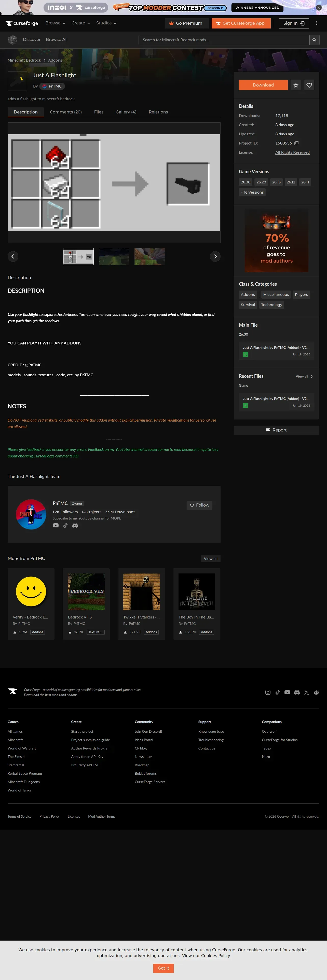Open CurseForge X page in footer

click(x=306, y=693)
